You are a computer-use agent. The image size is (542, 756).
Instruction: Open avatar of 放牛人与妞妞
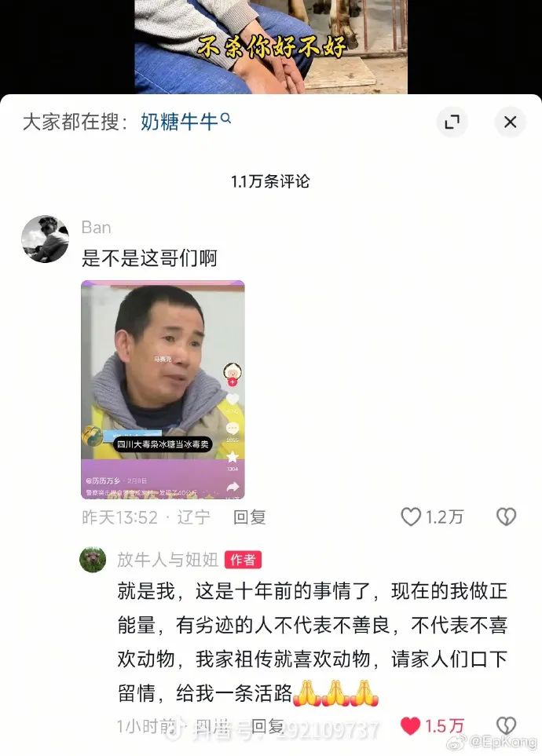[x=93, y=560]
